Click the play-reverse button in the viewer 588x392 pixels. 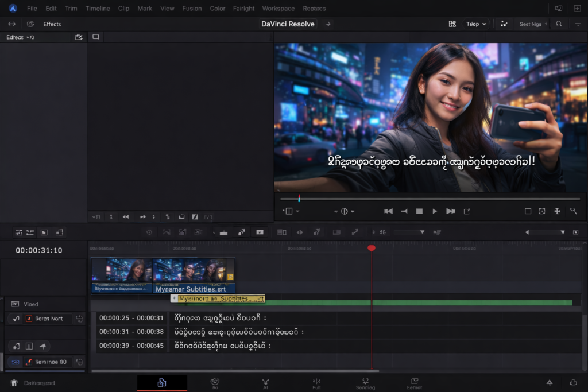(404, 211)
